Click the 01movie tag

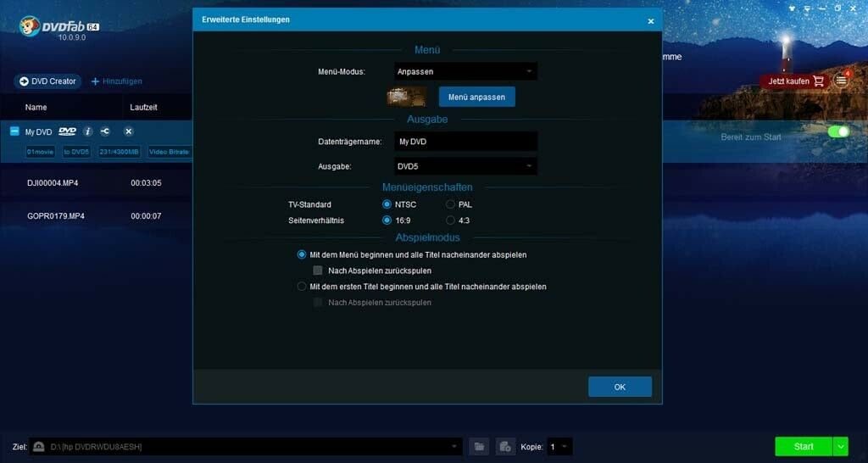(x=41, y=152)
